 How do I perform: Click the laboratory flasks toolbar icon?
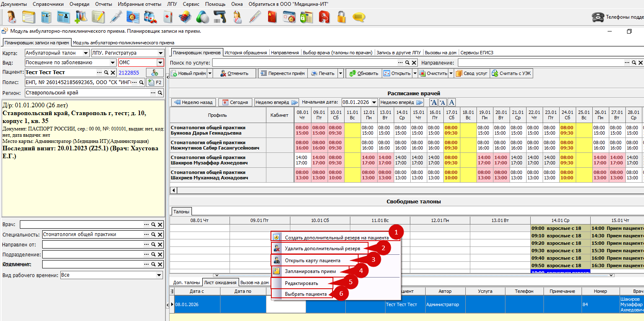click(x=81, y=17)
